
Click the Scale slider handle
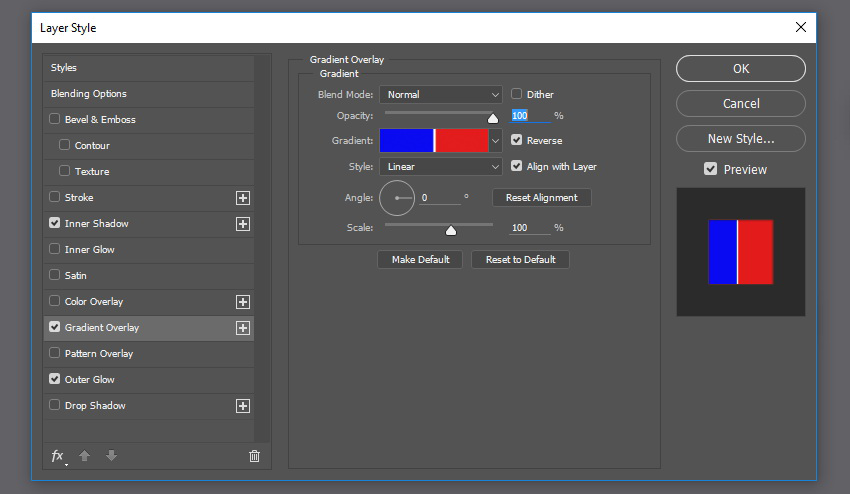tap(450, 230)
